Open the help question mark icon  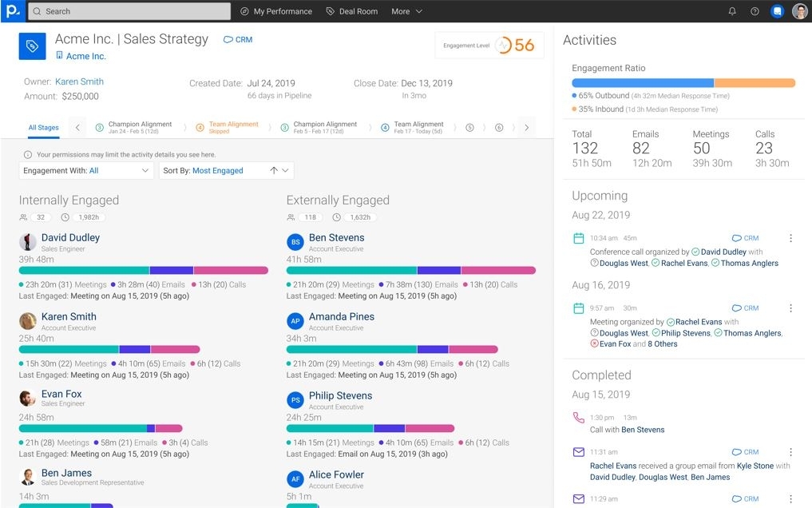tap(755, 11)
